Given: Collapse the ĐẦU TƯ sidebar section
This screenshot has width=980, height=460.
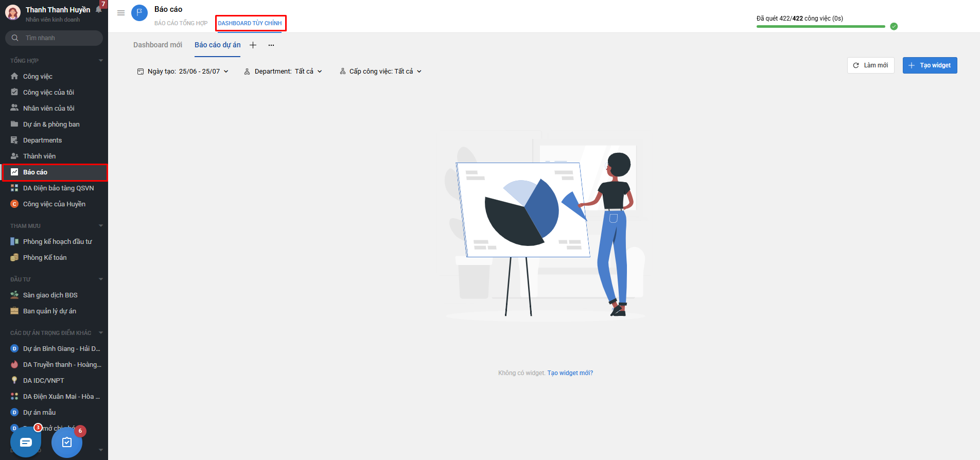Looking at the screenshot, I should point(101,279).
